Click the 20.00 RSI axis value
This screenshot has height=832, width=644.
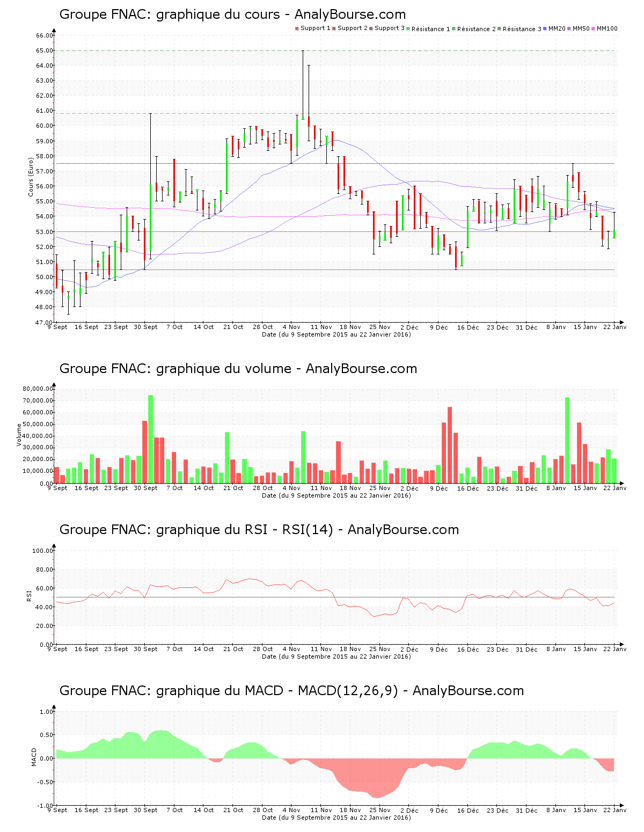point(45,626)
